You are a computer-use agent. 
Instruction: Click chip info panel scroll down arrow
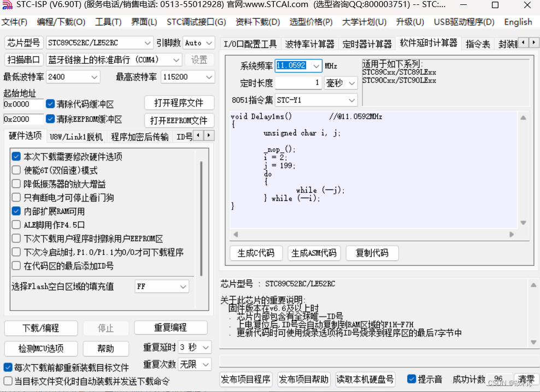click(533, 342)
